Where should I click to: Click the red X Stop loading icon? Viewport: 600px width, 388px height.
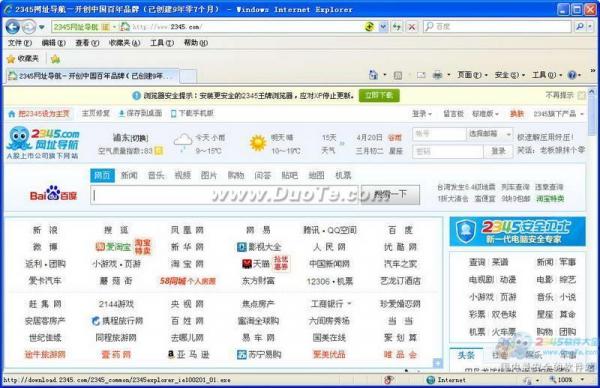click(412, 27)
